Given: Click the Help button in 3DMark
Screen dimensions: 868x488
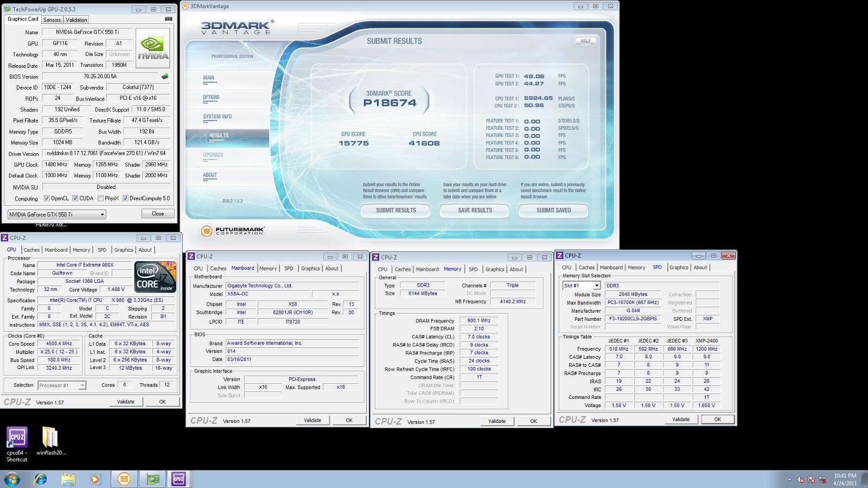Looking at the screenshot, I should [x=586, y=41].
